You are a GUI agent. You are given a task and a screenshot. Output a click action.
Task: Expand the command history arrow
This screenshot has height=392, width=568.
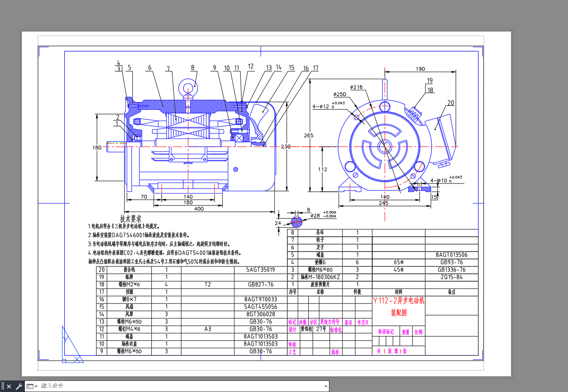(326, 386)
